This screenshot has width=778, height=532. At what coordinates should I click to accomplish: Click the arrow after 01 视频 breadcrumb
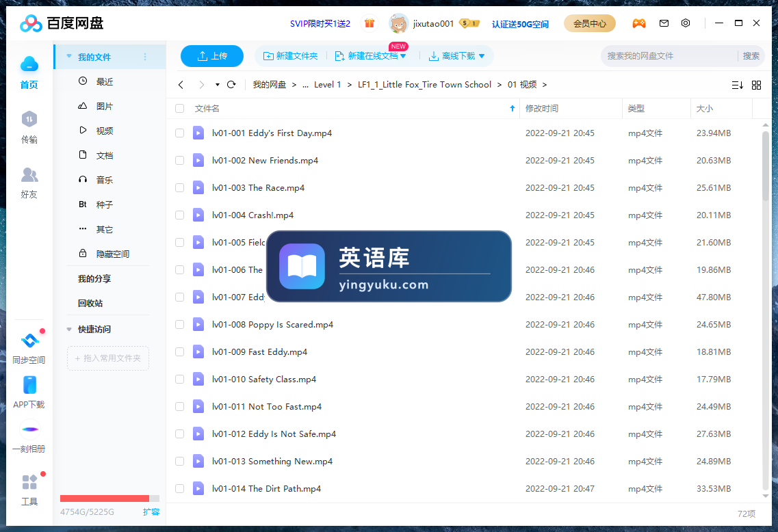point(544,85)
